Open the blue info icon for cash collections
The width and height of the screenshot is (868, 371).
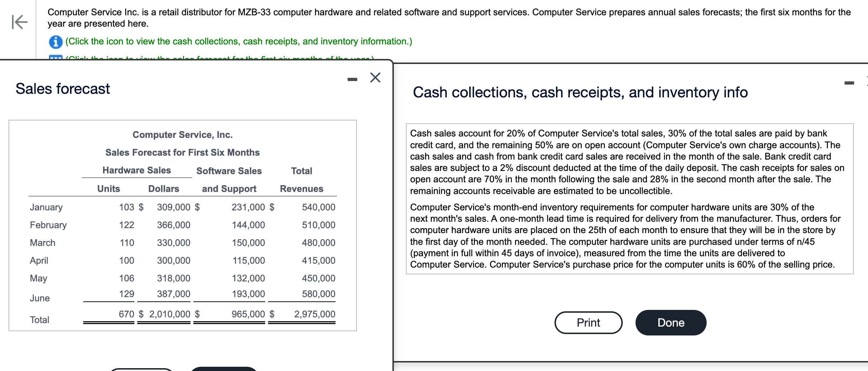(55, 42)
